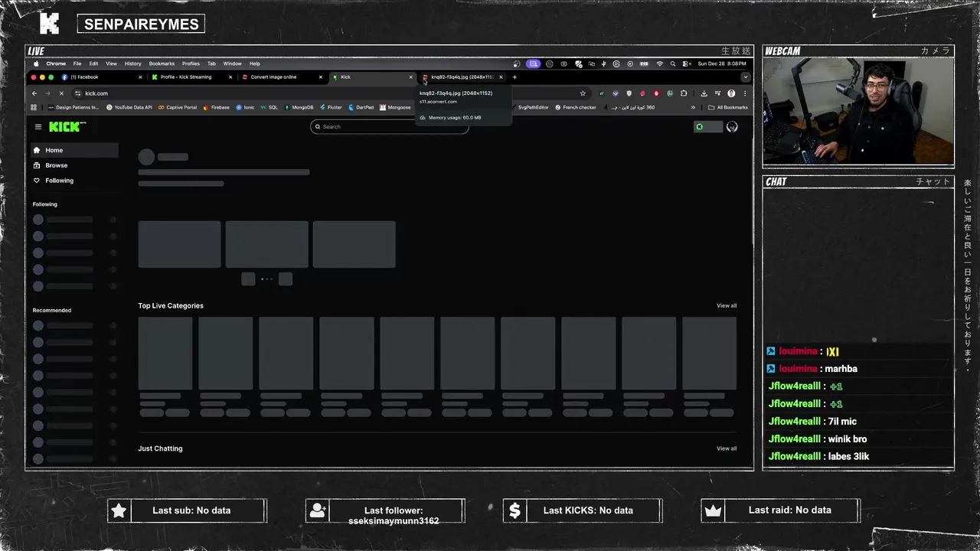Open MongoDB bookmark

299,107
